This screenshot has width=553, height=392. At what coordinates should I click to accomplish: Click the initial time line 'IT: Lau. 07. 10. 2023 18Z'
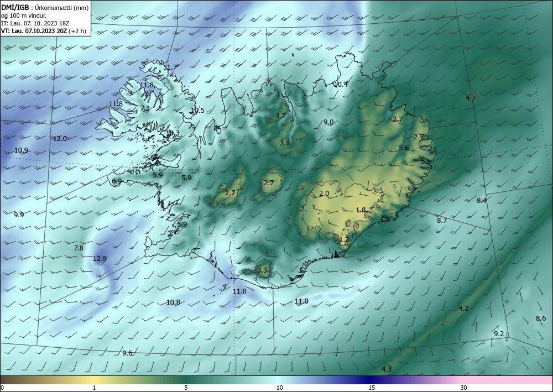pyautogui.click(x=35, y=23)
